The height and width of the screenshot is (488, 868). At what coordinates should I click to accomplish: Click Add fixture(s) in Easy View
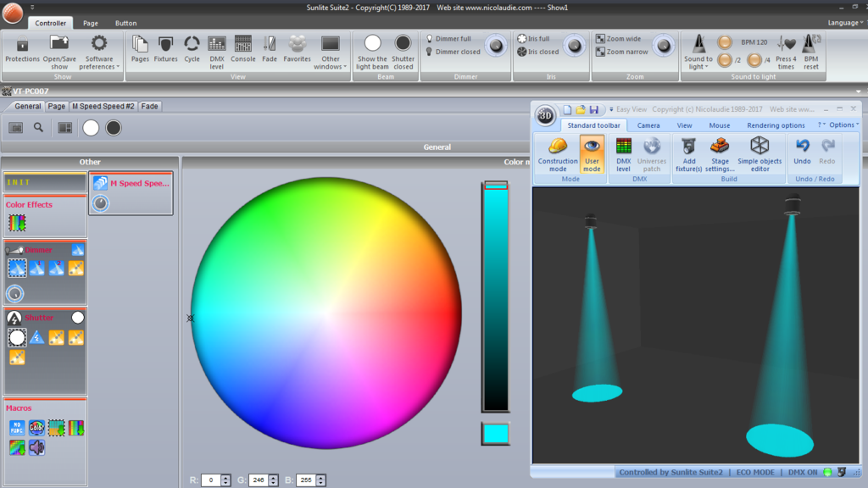pyautogui.click(x=688, y=154)
